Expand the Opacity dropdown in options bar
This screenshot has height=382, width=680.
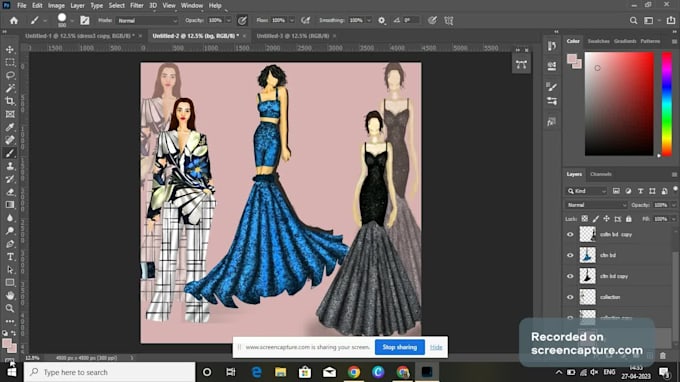point(229,20)
